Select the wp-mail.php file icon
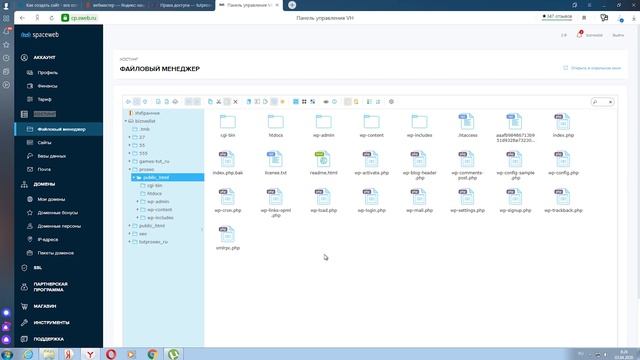The width and height of the screenshot is (640, 360). coord(419,197)
